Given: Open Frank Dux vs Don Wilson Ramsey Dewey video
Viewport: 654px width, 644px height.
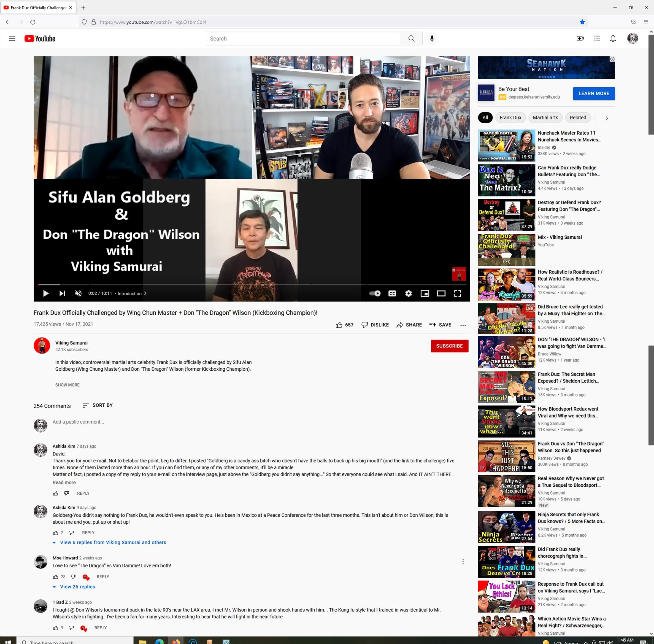Looking at the screenshot, I should coord(571,447).
